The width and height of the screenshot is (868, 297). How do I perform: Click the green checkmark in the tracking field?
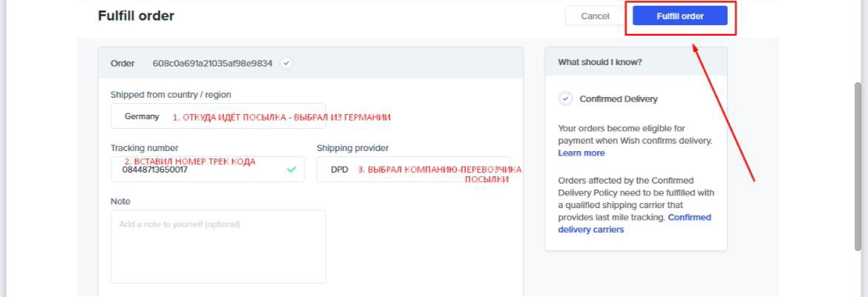292,170
